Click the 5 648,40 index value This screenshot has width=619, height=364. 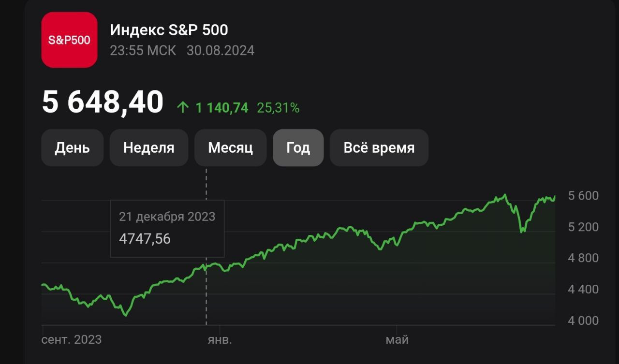tap(103, 102)
